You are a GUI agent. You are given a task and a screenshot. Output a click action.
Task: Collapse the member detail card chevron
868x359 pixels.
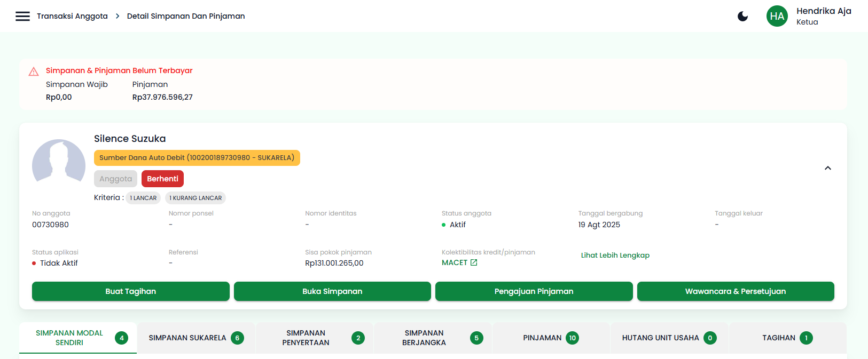pos(827,168)
